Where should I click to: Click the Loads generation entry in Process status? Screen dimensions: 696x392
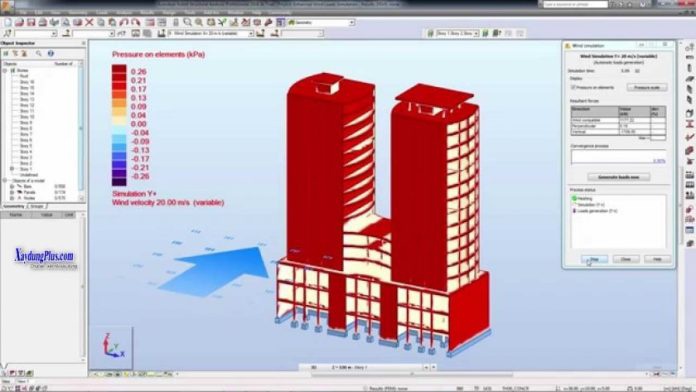click(597, 211)
